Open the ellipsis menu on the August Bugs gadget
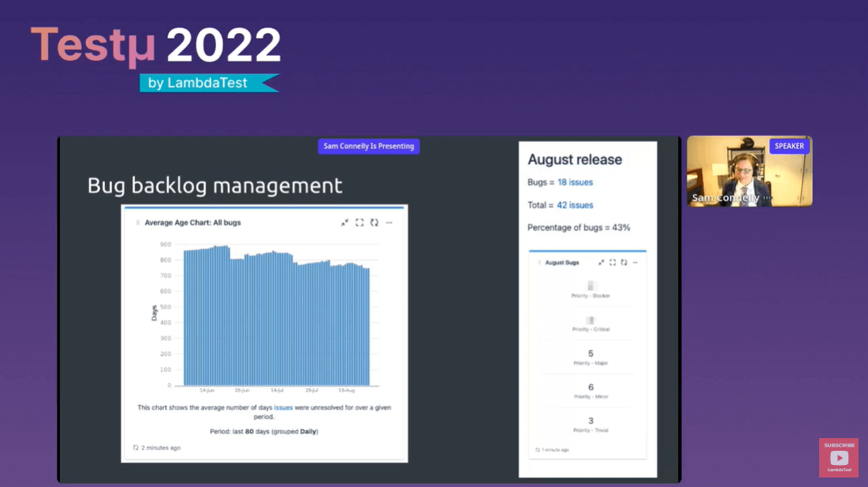 point(635,262)
